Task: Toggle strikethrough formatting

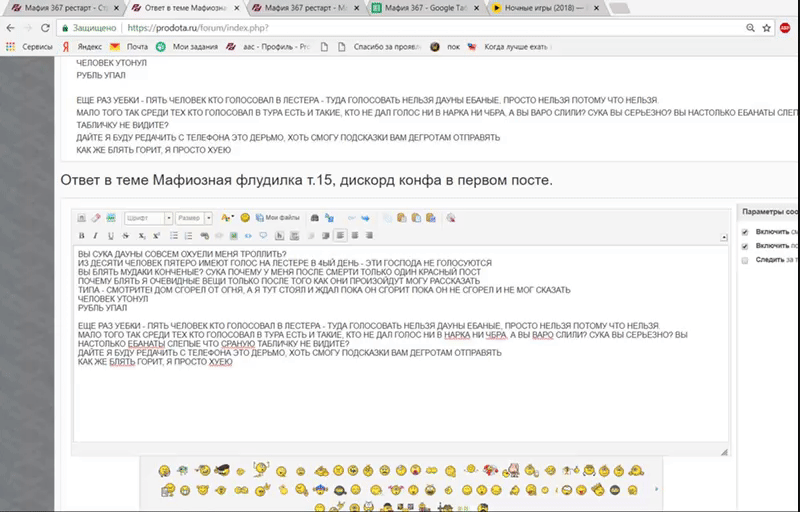Action: (126, 236)
